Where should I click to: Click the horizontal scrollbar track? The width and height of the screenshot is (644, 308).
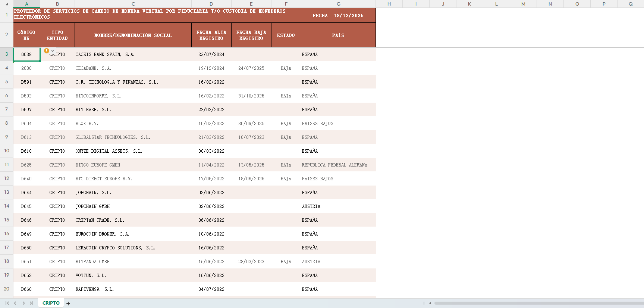click(x=537, y=303)
